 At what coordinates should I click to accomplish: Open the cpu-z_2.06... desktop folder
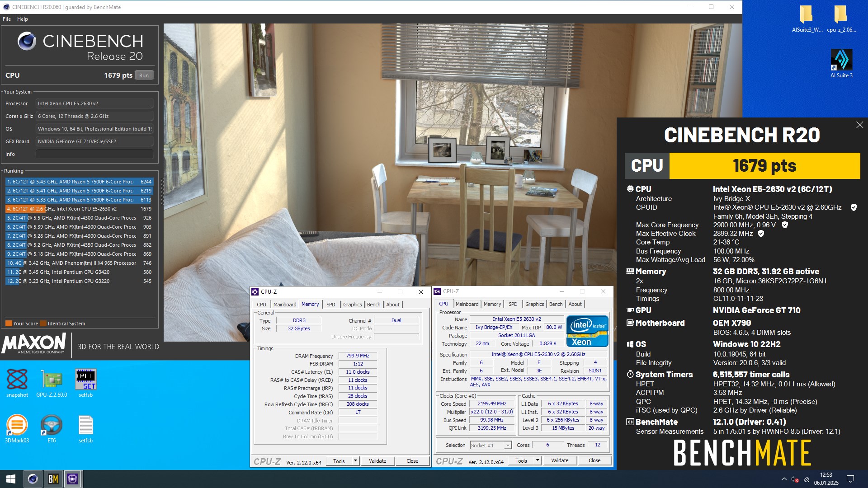(841, 18)
